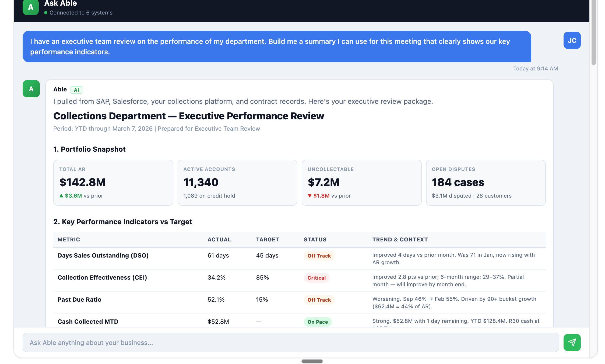The image size is (605, 364).
Task: Click the green upward arrow on Total AR
Action: (x=61, y=195)
